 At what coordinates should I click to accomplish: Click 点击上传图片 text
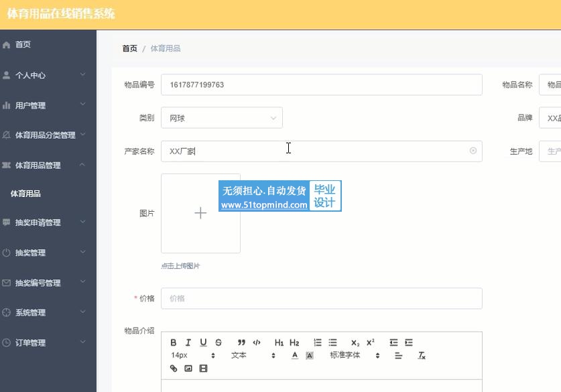(180, 266)
